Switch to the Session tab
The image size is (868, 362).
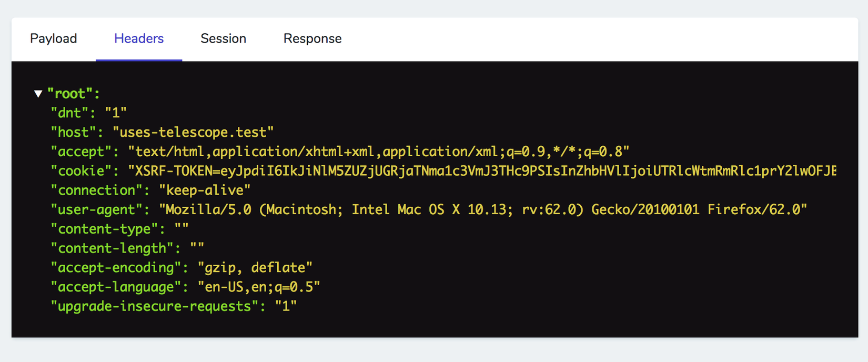(x=223, y=39)
